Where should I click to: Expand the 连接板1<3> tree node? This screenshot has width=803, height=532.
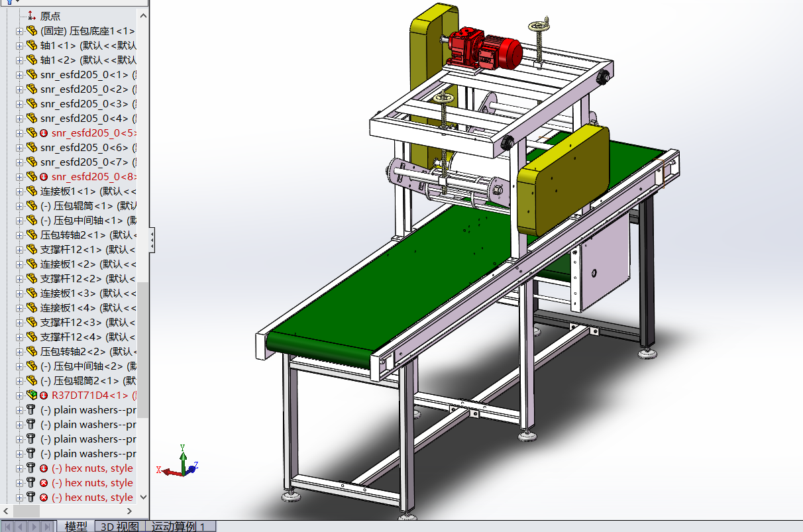[x=19, y=293]
